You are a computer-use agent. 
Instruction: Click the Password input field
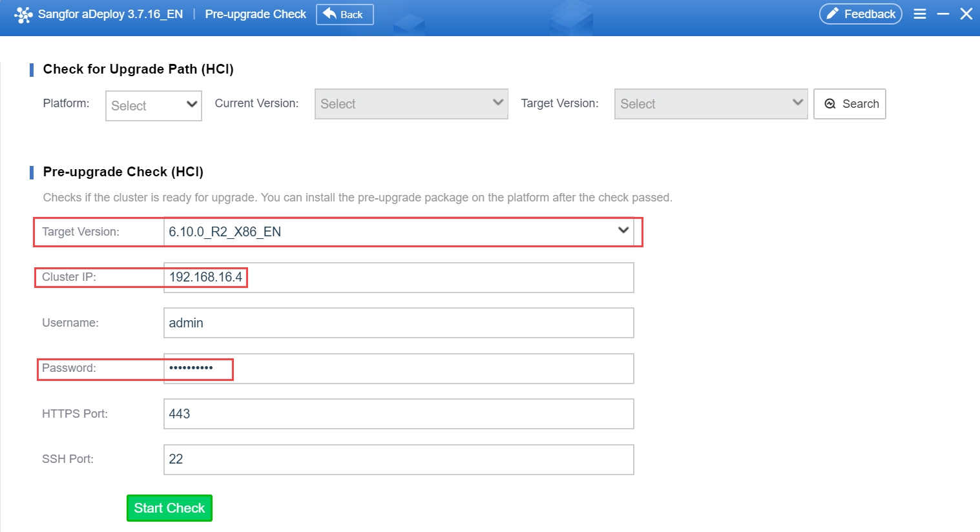click(399, 369)
